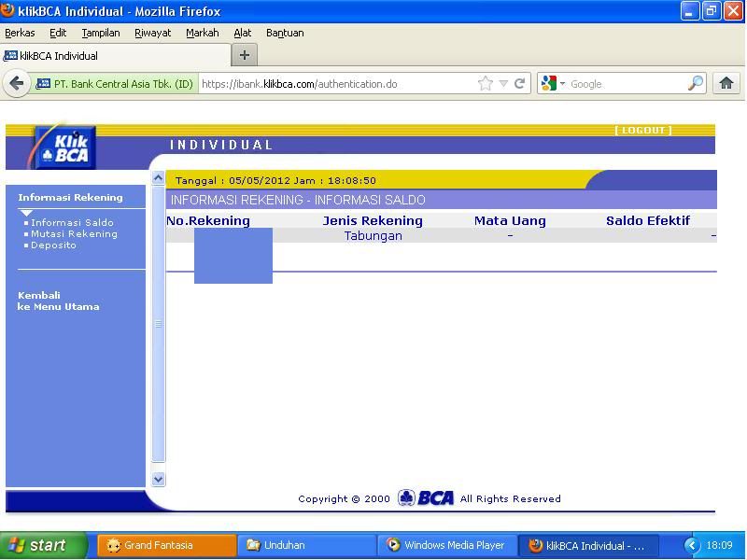This screenshot has width=747, height=560.
Task: Click the address bar URL field
Action: [337, 84]
